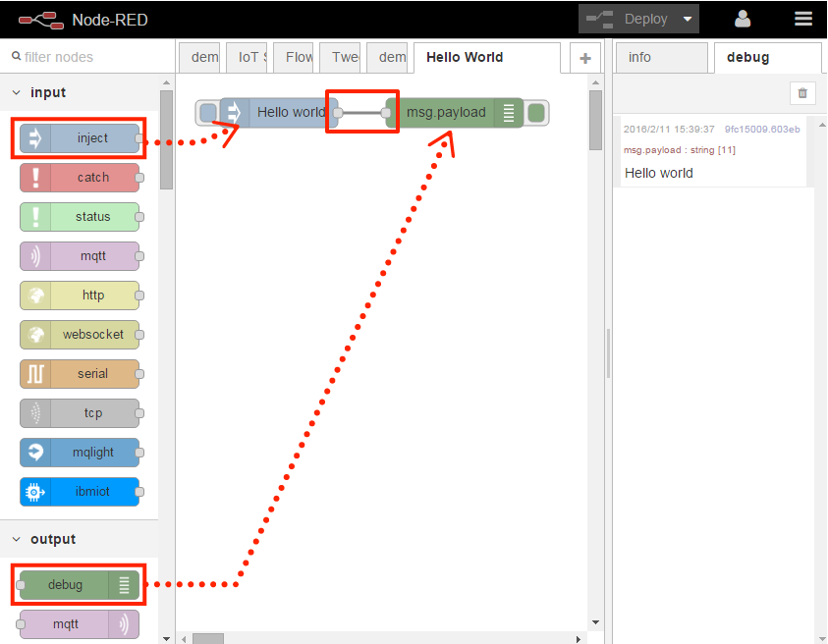Switch to the second dem flow tab
828x644 pixels.
387,57
